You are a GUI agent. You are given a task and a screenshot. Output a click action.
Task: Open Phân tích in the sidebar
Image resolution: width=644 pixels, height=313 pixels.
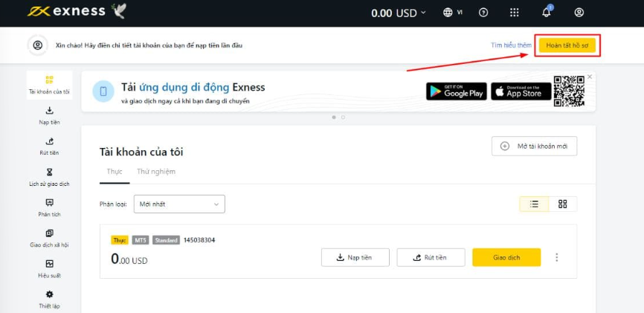tap(49, 207)
